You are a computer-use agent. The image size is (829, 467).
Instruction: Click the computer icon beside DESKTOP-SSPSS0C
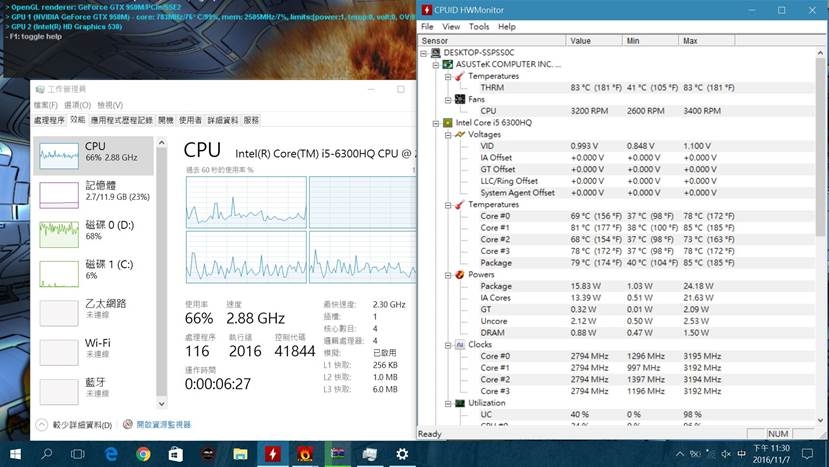[436, 52]
